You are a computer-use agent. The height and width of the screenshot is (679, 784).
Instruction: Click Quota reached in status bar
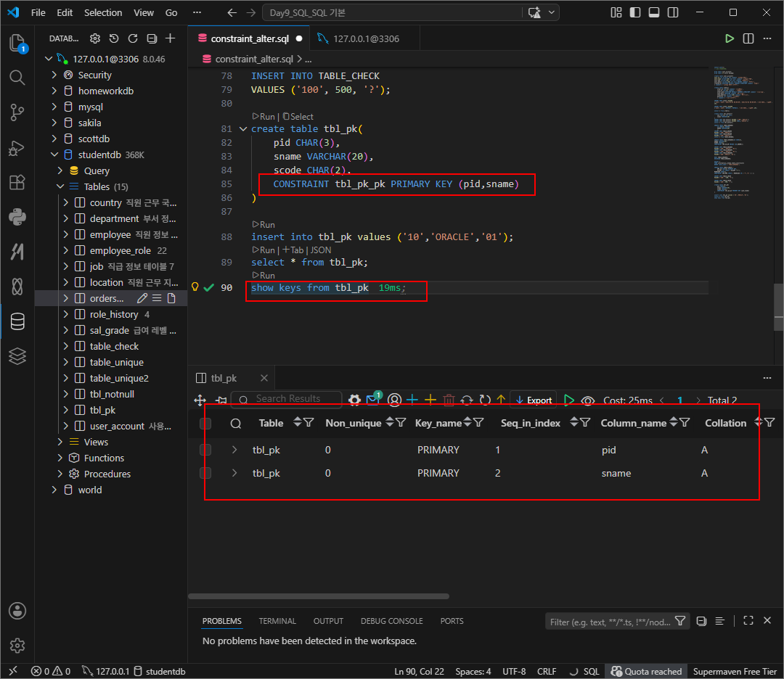coord(646,672)
